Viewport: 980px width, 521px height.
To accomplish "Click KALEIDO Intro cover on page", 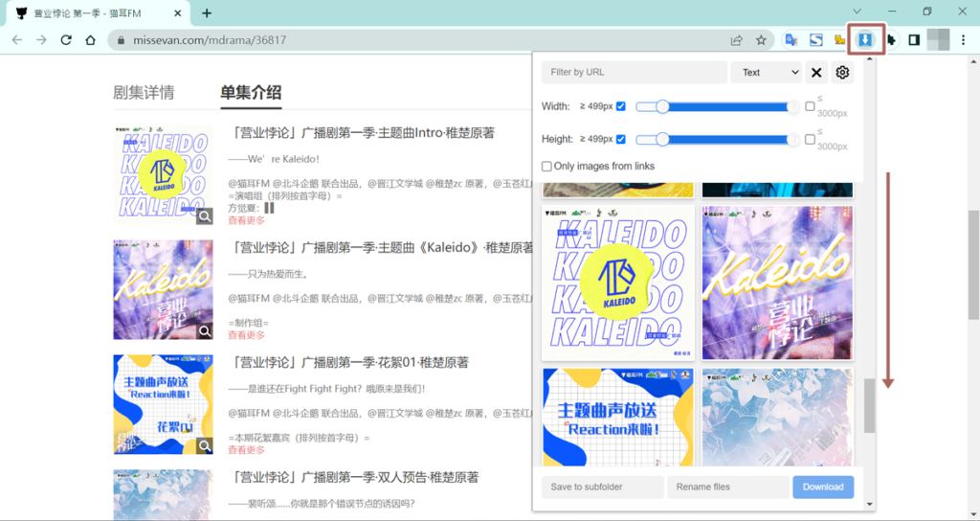I will pos(163,175).
